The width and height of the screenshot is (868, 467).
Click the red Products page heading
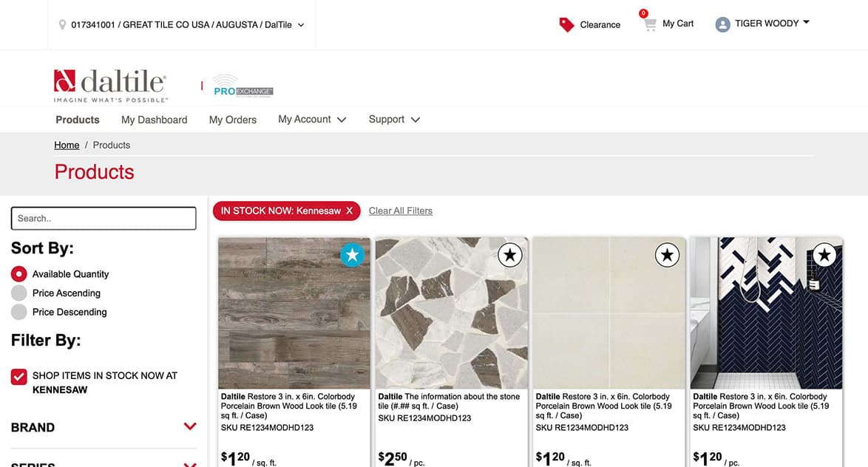(94, 172)
